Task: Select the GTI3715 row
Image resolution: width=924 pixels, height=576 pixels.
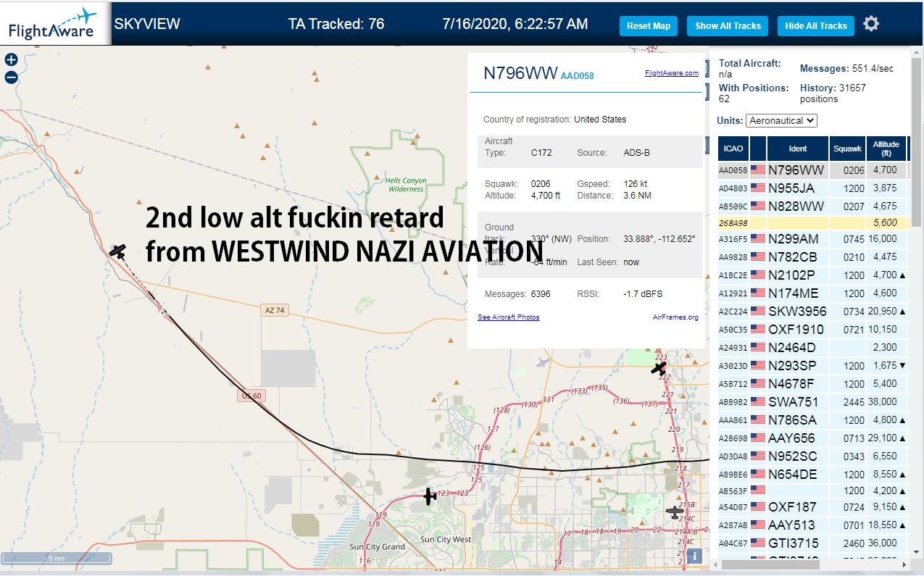Action: point(812,543)
